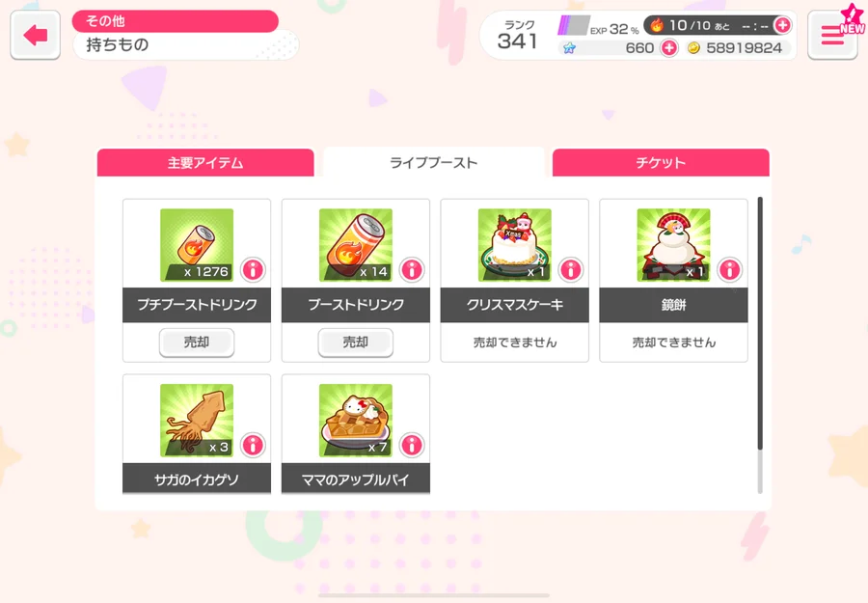
Task: Sell ブーストドリンク with 売却 button
Action: click(355, 343)
